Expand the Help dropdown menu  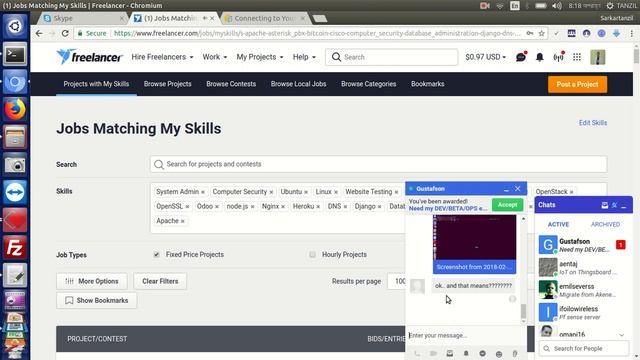(x=304, y=57)
